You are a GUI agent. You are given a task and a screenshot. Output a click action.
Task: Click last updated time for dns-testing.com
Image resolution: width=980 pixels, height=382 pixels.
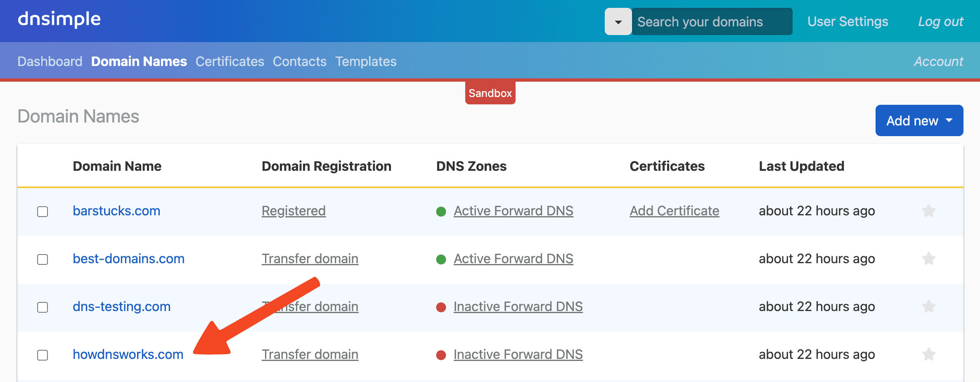(x=817, y=307)
